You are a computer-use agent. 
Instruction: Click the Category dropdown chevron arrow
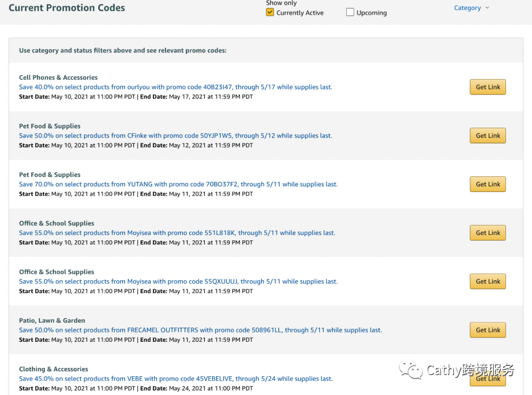487,7
